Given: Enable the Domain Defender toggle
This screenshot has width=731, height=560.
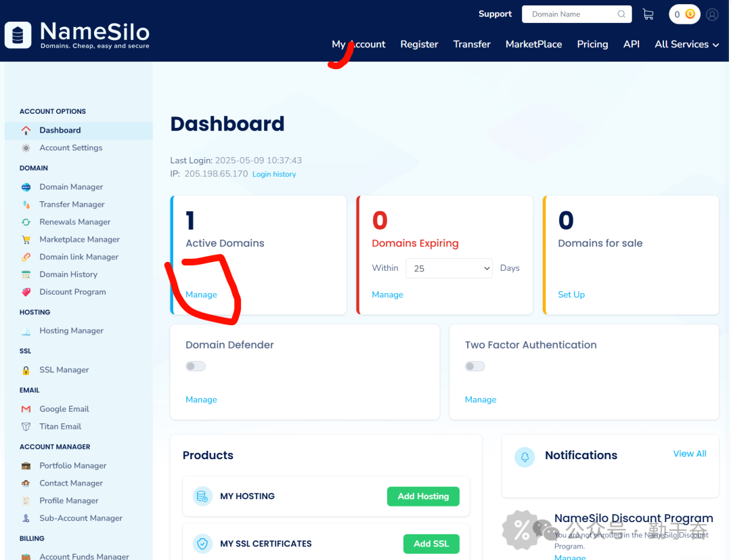Looking at the screenshot, I should (196, 366).
